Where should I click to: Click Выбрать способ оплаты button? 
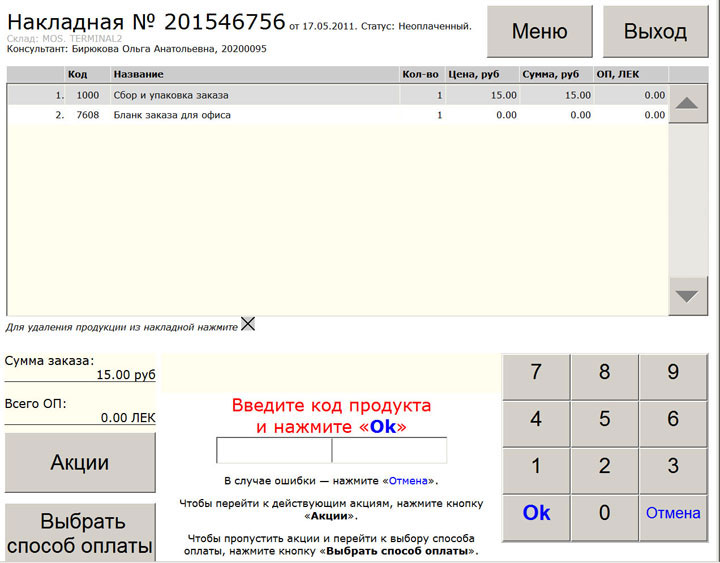80,533
